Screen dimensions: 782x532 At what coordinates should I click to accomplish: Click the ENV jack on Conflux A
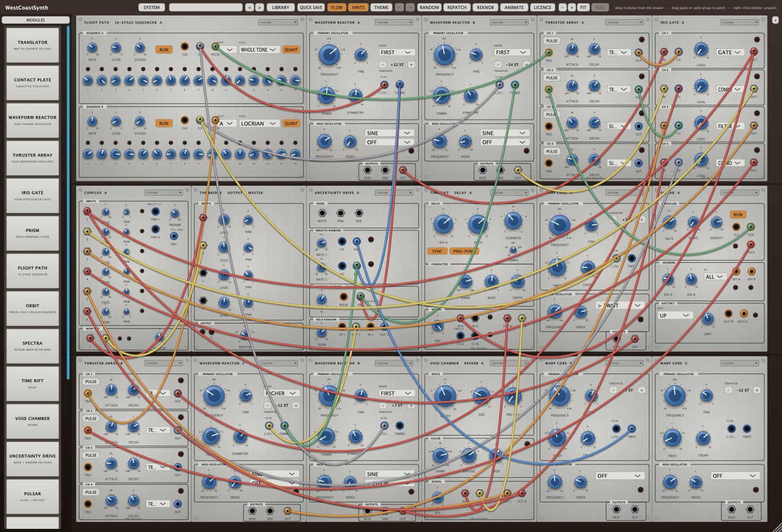point(174,236)
